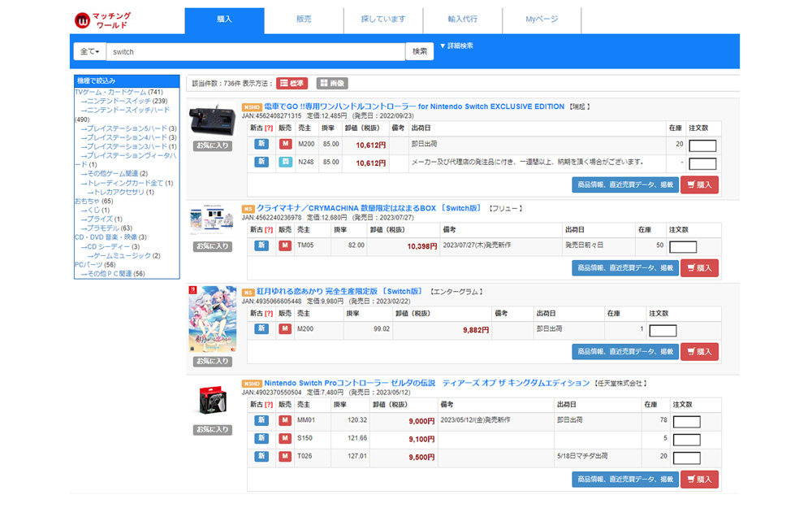Select the 標準 list view mode
The height and width of the screenshot is (508, 812).
292,83
